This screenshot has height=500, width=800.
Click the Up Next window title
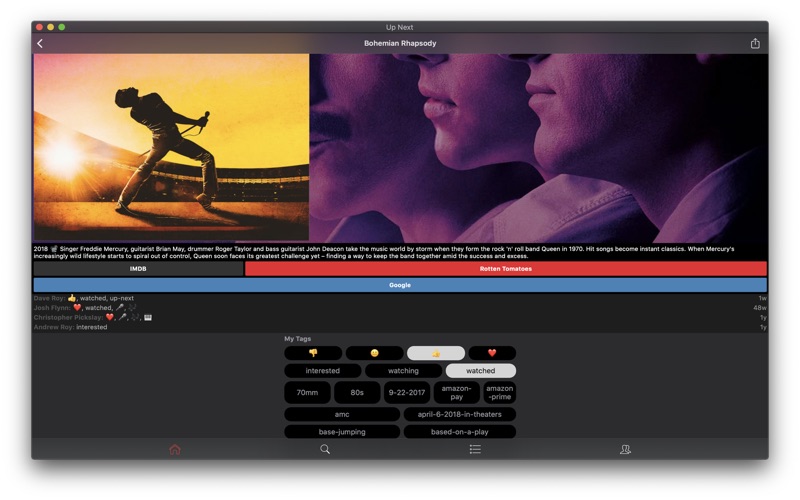coord(399,27)
